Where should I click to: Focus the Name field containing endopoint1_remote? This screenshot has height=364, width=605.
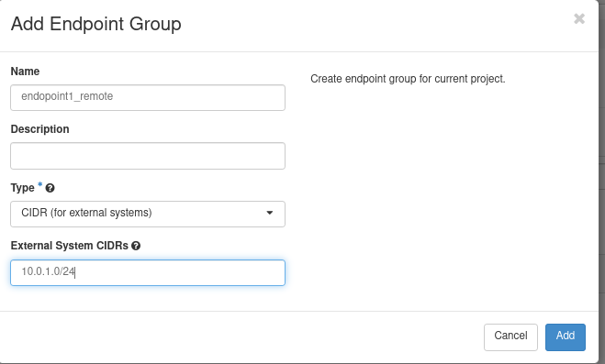click(x=148, y=98)
